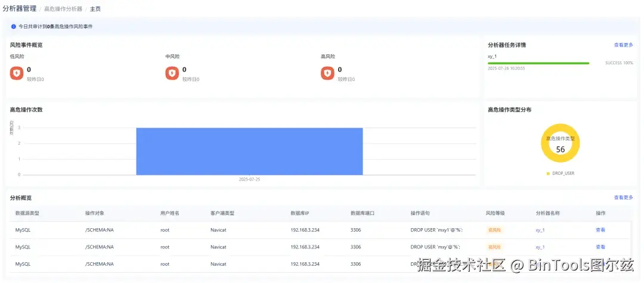Go to 分析器管理 breadcrumb
Screen dimensions: 644x283
(19, 8)
